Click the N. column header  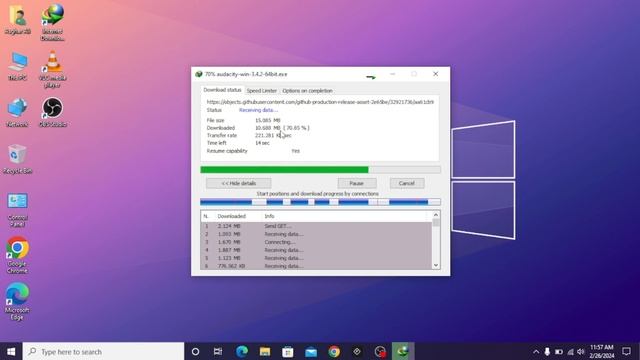coord(207,216)
